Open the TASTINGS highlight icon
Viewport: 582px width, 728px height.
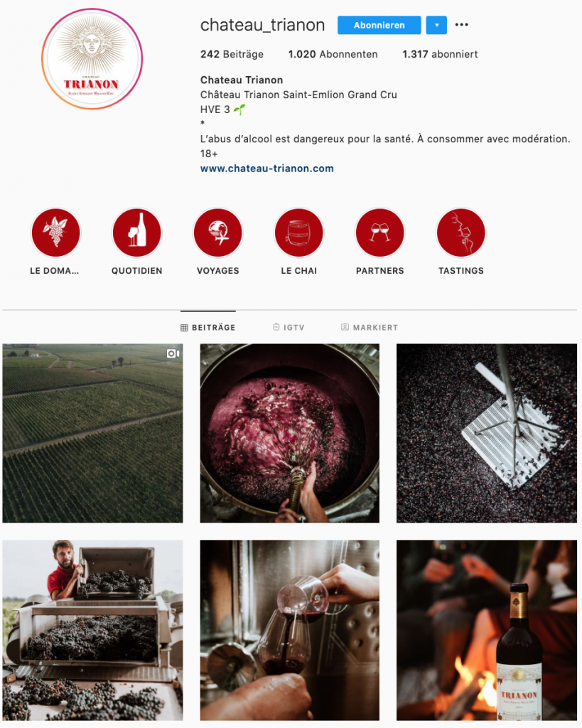tap(461, 232)
